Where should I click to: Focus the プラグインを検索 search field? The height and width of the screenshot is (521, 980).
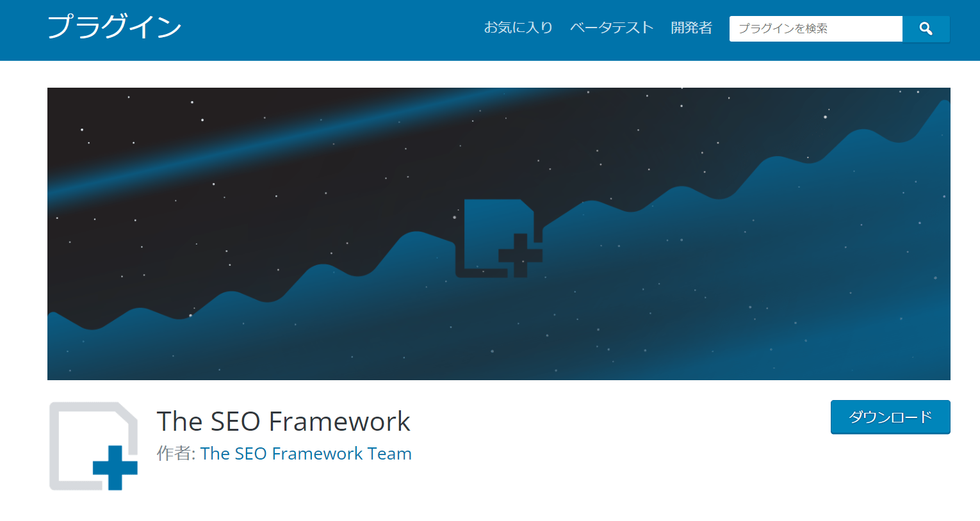coord(815,29)
